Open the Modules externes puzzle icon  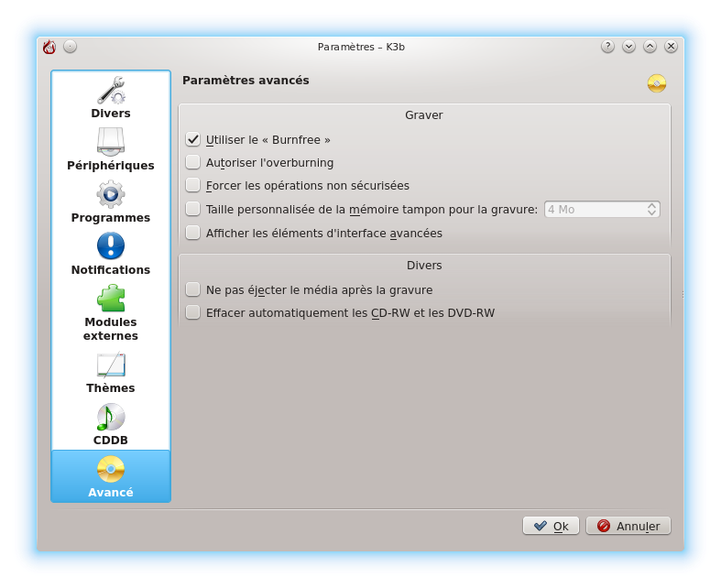click(111, 299)
